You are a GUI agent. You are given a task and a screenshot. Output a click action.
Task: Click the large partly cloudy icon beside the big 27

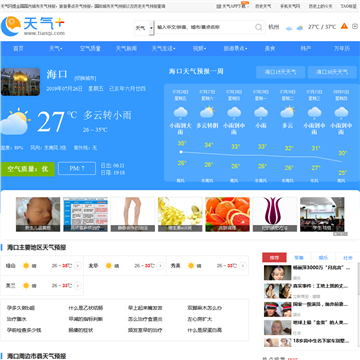point(14,121)
